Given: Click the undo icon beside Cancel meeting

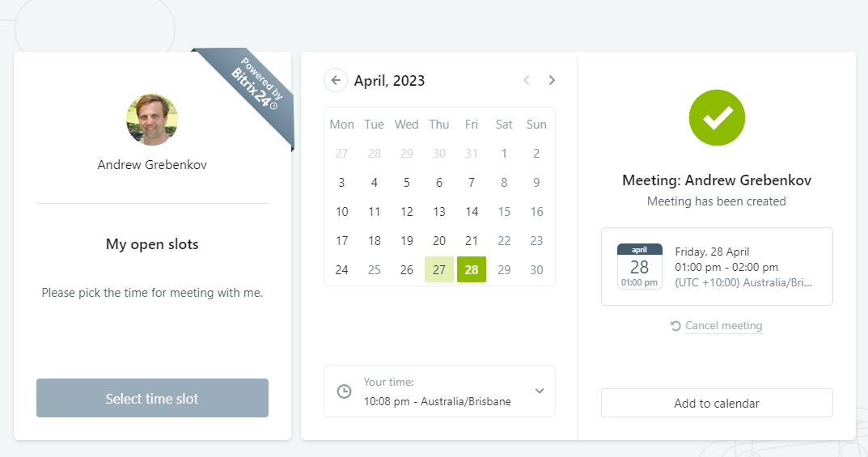Looking at the screenshot, I should tap(675, 326).
